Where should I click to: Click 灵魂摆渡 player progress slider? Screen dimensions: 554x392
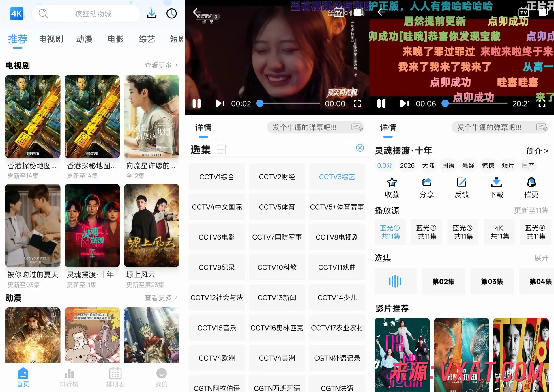tap(475, 103)
